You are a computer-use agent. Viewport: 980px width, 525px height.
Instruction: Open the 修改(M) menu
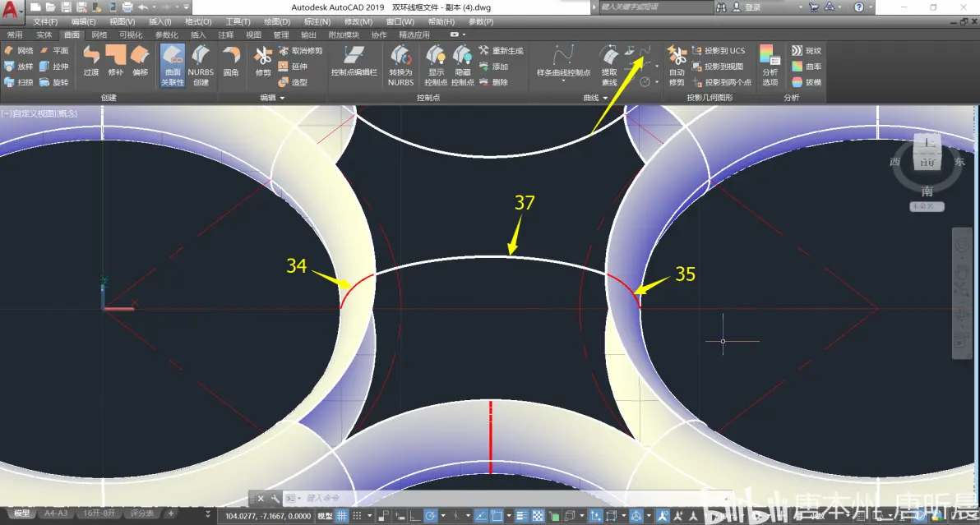[358, 22]
